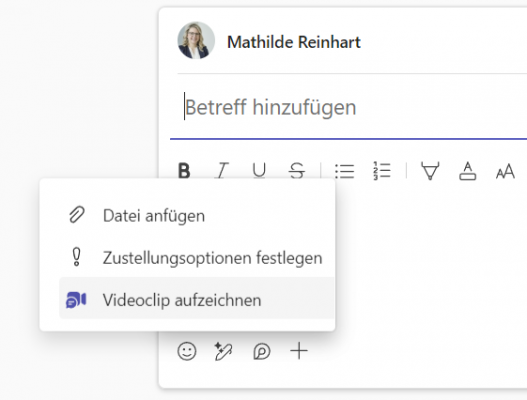The image size is (527, 400).
Task: Open the font color tool
Action: tap(468, 171)
